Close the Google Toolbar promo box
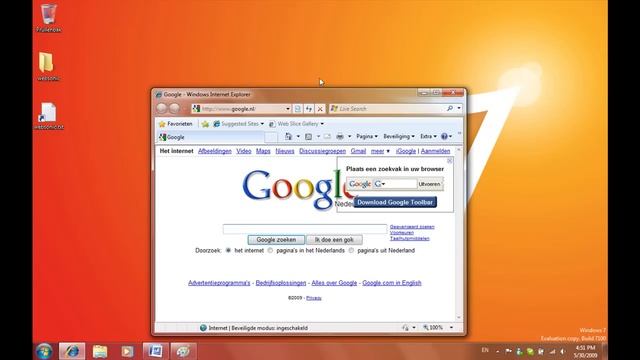This screenshot has width=640, height=360. tap(449, 161)
